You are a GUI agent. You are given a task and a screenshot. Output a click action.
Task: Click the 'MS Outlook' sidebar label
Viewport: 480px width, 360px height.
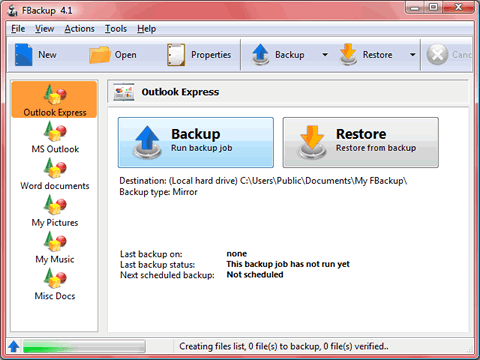point(55,149)
